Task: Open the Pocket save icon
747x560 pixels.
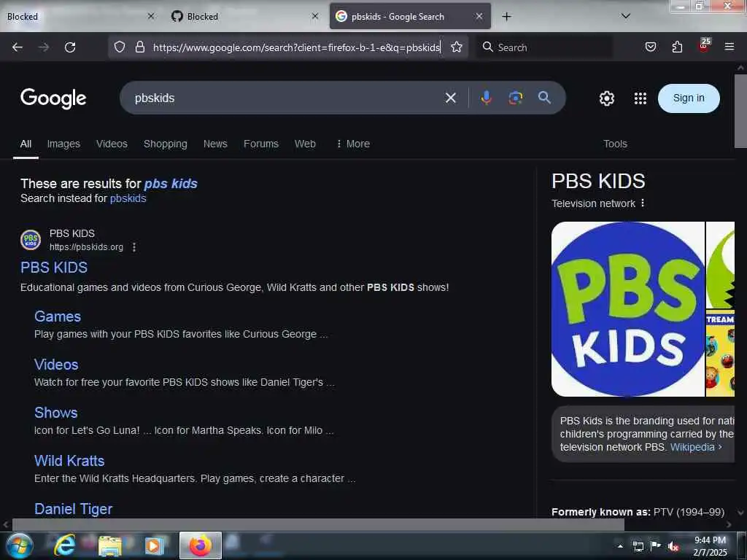Action: 650,47
